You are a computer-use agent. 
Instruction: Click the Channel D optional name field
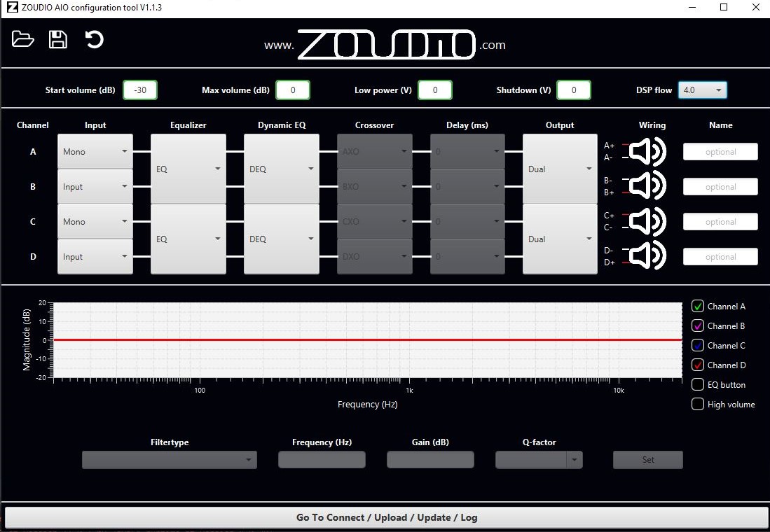tap(720, 257)
